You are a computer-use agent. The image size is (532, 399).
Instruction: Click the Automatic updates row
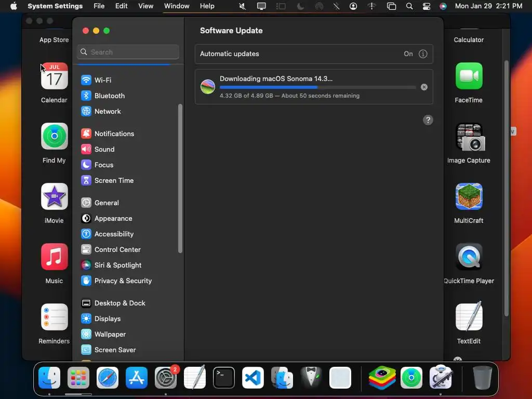(314, 54)
